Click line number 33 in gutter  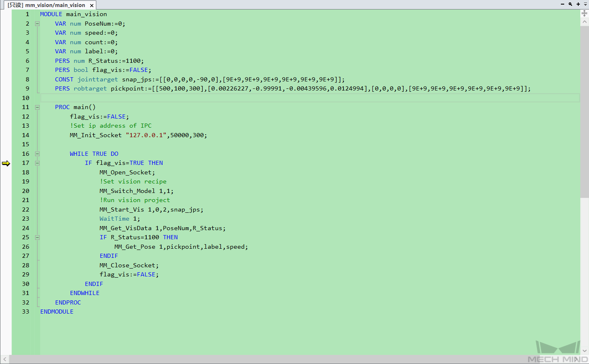coord(26,312)
